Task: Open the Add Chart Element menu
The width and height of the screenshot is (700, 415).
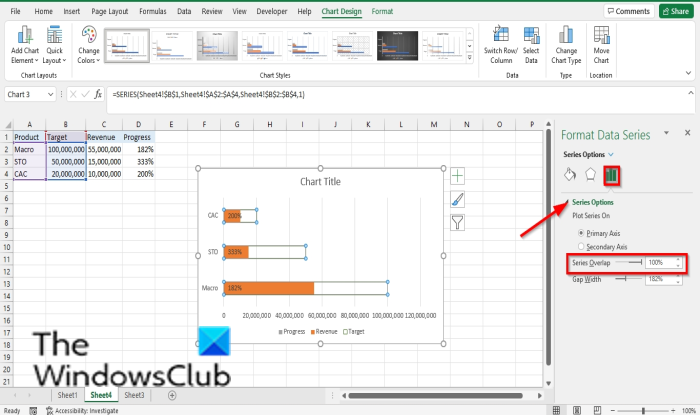Action: [25, 45]
